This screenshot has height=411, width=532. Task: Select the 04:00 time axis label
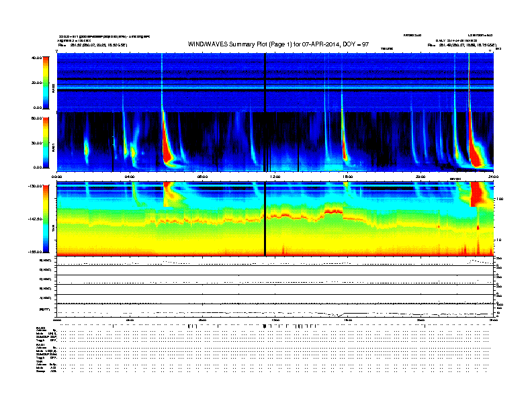130,177
